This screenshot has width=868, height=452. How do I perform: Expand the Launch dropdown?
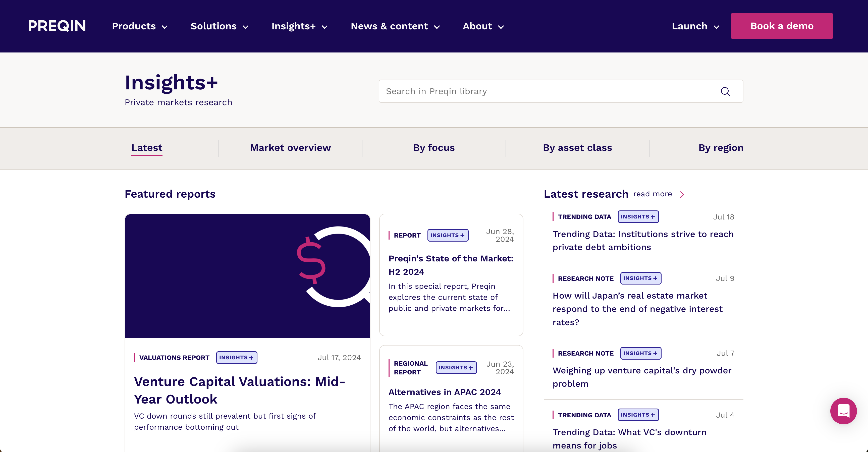[x=695, y=26]
